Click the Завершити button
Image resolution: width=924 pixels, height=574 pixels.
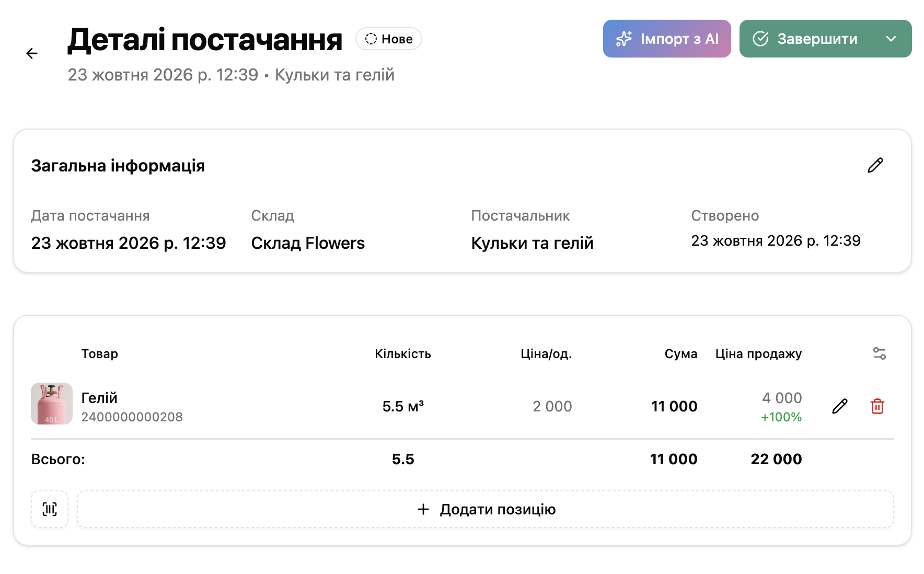tap(805, 39)
